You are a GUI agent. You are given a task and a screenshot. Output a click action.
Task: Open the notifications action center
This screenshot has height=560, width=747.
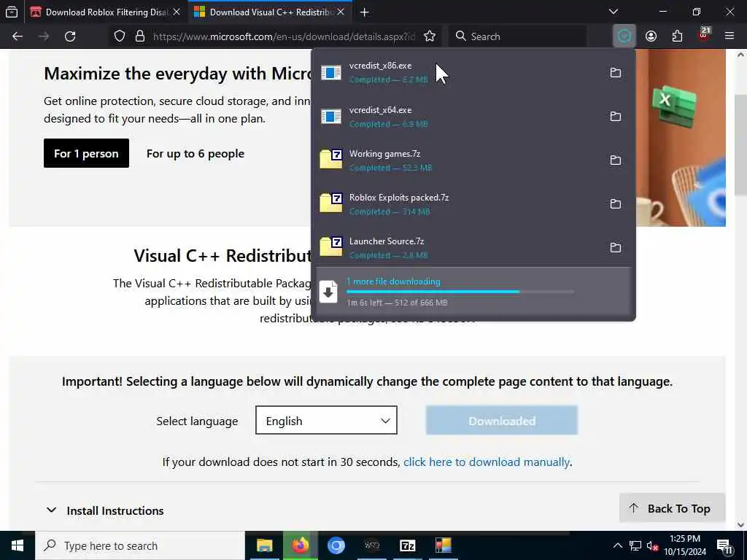pyautogui.click(x=724, y=545)
